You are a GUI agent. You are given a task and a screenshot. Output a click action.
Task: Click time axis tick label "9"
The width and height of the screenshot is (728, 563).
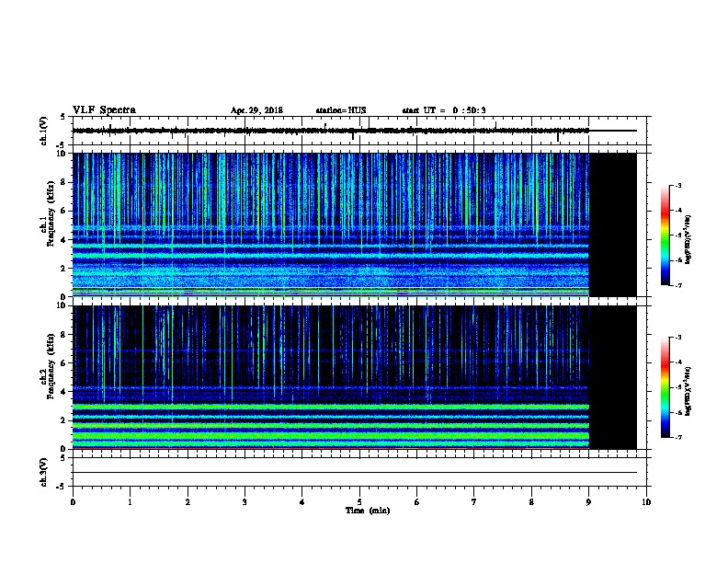point(588,502)
